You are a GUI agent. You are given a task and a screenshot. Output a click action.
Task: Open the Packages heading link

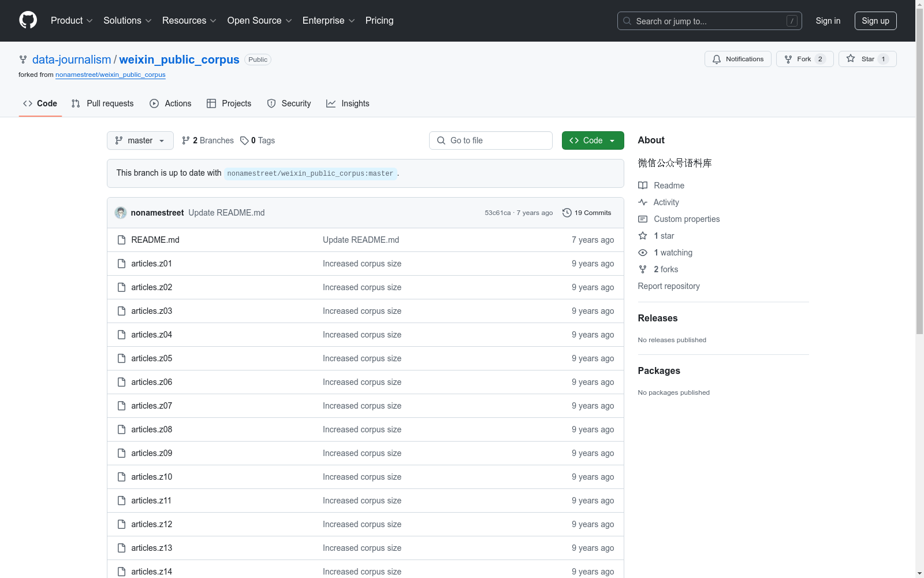pyautogui.click(x=659, y=371)
